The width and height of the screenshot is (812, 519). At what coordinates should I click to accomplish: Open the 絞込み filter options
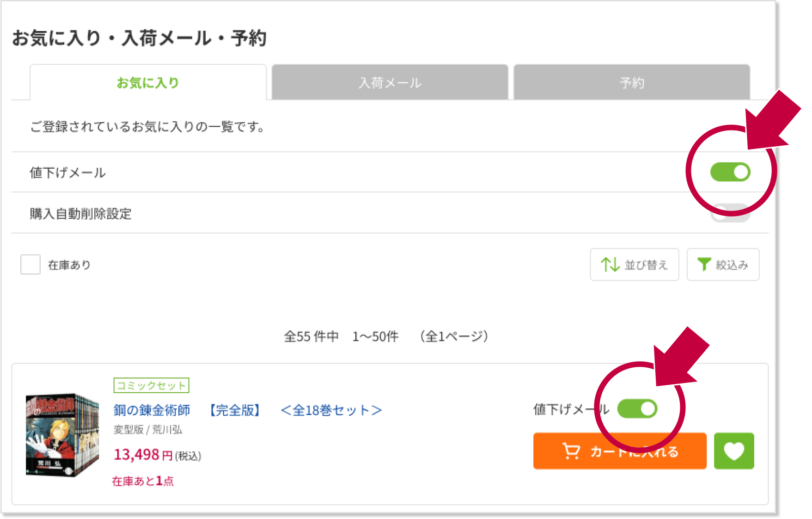coord(723,265)
